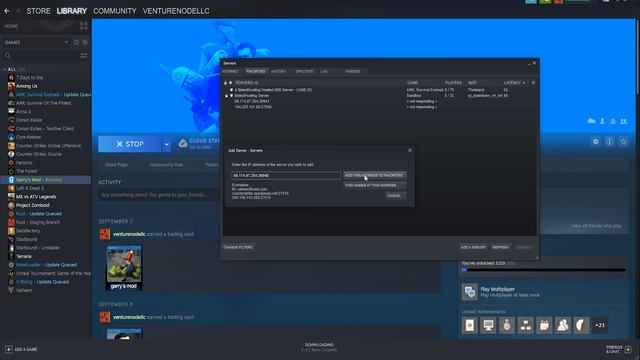Click the achievements progress bar
The width and height of the screenshot is (640, 360).
(543, 270)
